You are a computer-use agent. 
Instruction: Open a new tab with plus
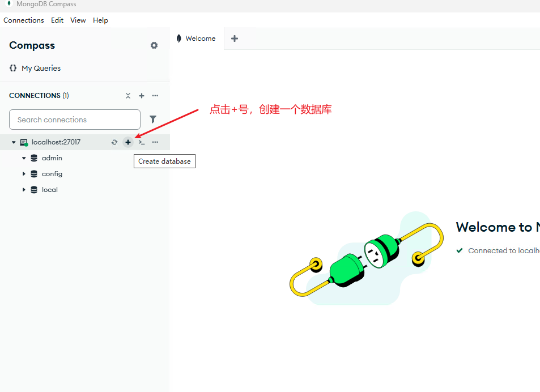(x=235, y=39)
